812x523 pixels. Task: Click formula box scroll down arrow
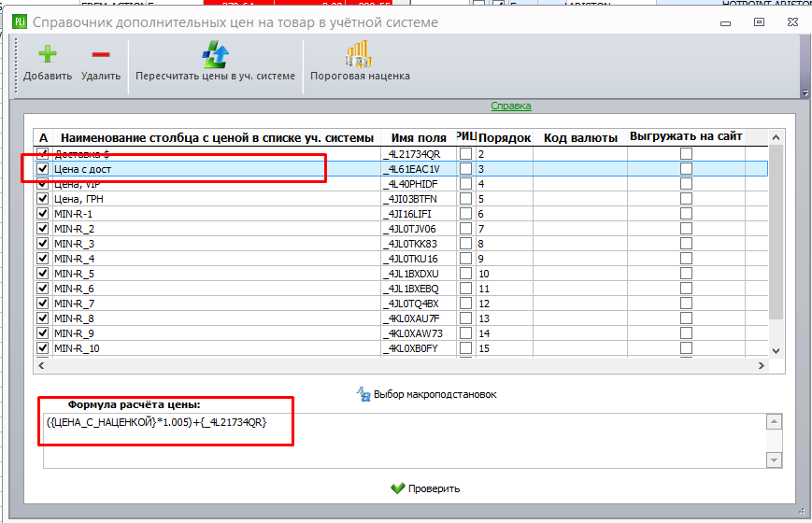coord(774,459)
